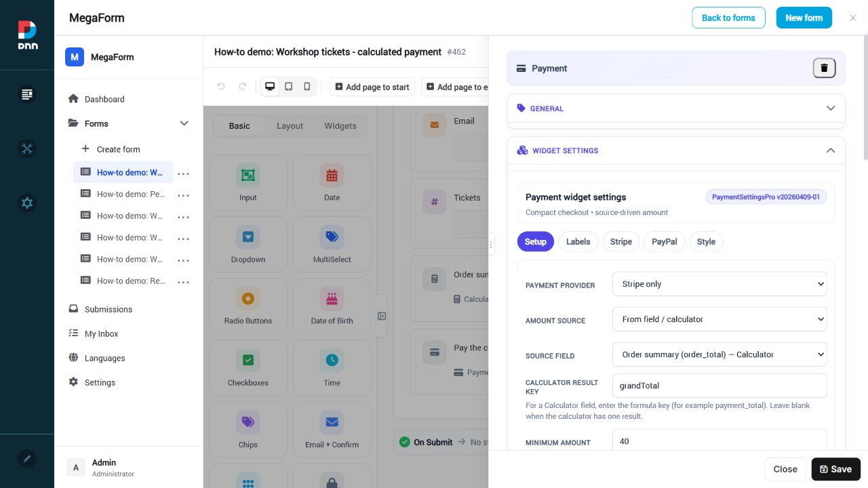
Task: Open options menu for first How-to demo form
Action: [183, 174]
